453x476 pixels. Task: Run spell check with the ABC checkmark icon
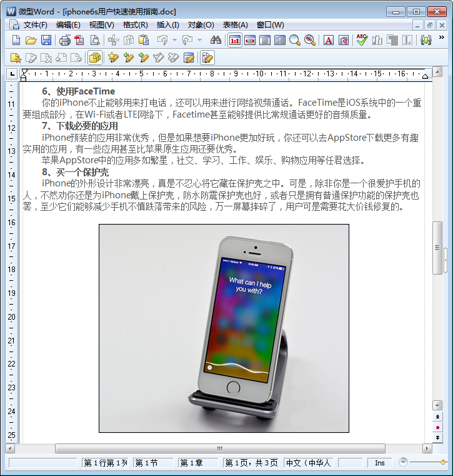point(362,40)
